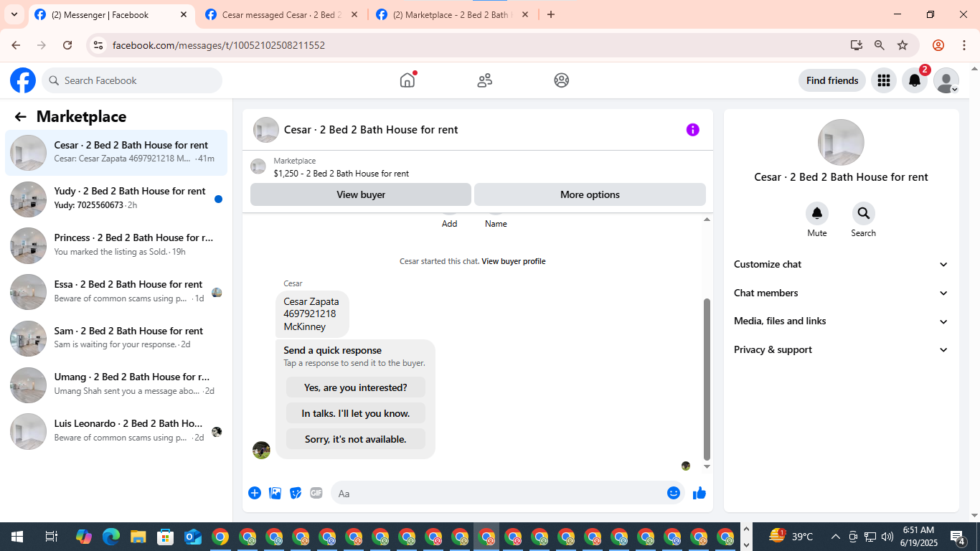Click the Find friends button
This screenshot has height=551, width=980.
832,80
